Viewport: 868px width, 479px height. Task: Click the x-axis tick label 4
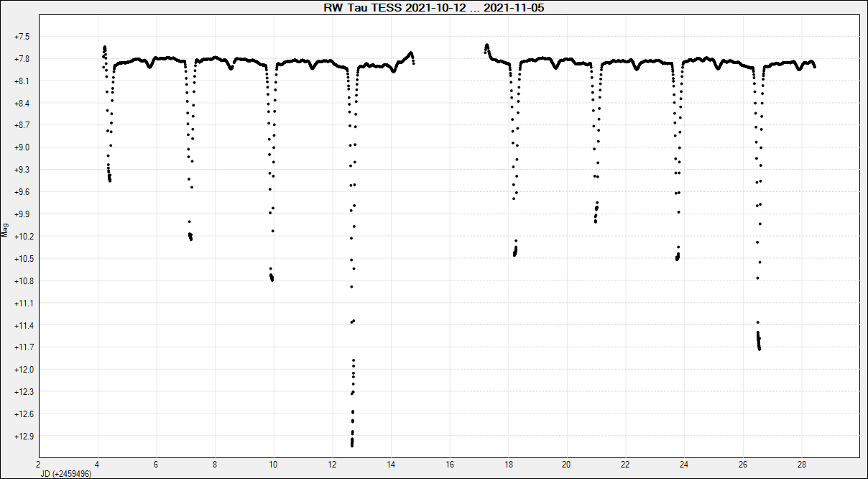click(97, 465)
